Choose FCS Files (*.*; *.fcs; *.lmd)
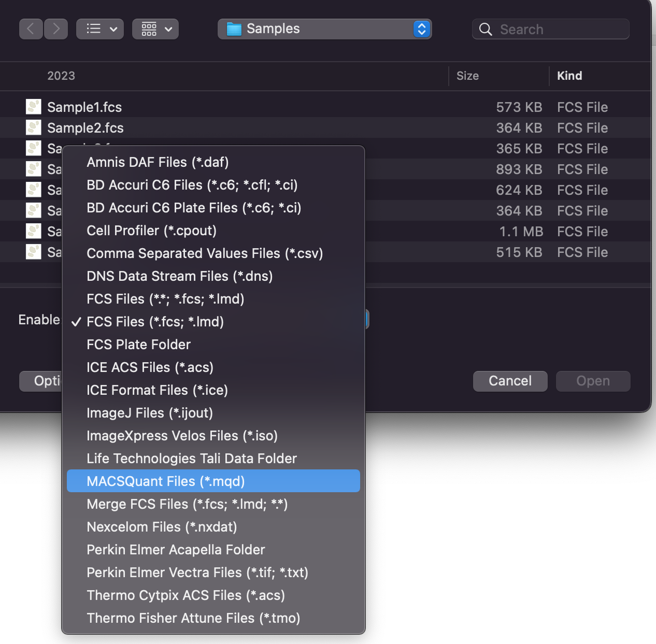The height and width of the screenshot is (644, 656). coord(213,299)
